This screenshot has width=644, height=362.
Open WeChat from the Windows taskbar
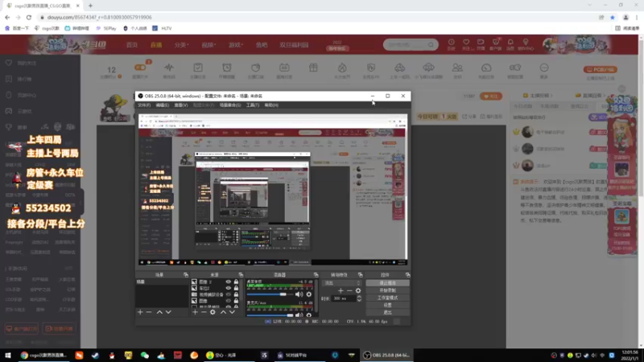click(x=145, y=356)
